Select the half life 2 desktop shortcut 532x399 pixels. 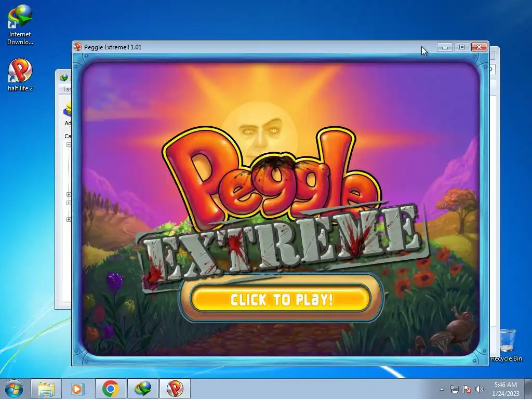(20, 75)
